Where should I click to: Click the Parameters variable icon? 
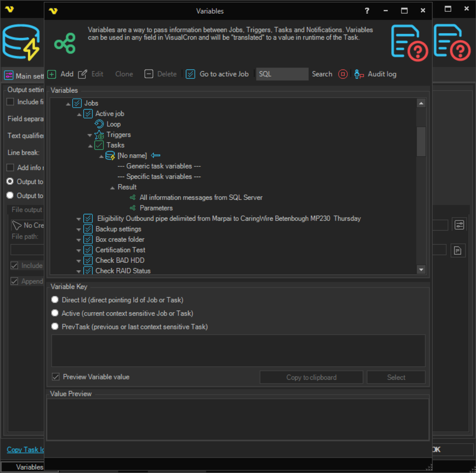pyautogui.click(x=133, y=208)
